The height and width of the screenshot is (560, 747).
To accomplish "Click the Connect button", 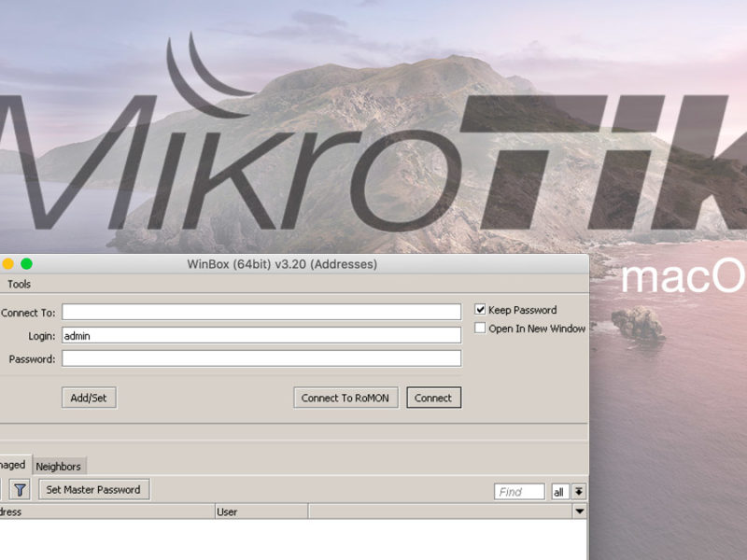I will click(x=433, y=398).
